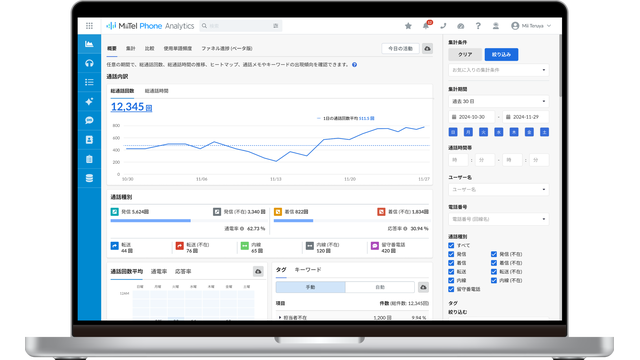Open the chat bubble sidebar icon
The image size is (640, 360).
pyautogui.click(x=89, y=120)
